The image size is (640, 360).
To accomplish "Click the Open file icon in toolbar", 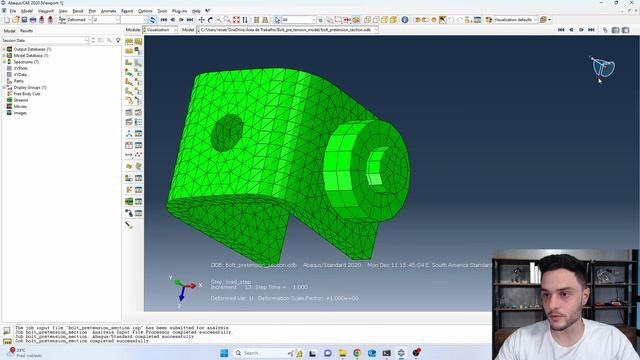I will [16, 20].
